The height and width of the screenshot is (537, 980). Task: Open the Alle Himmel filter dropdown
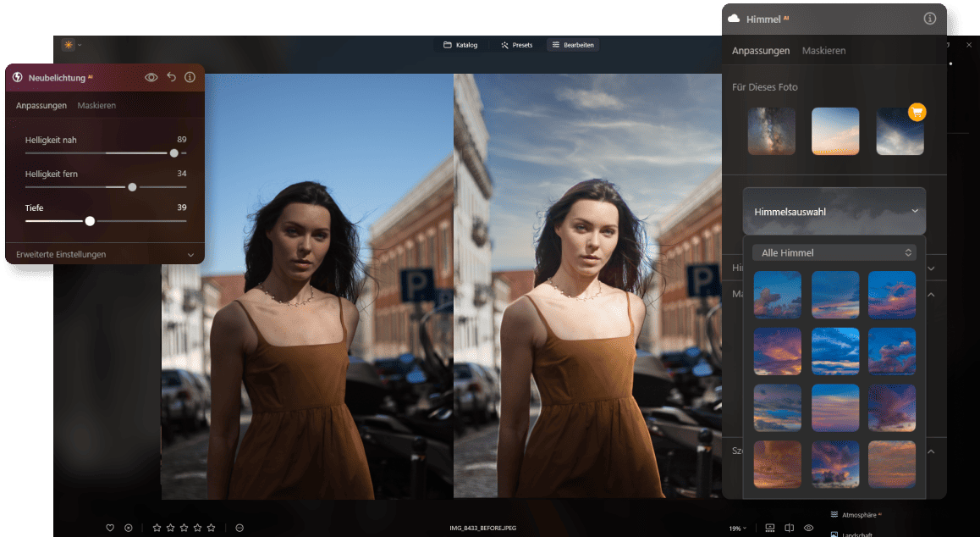[x=834, y=252]
